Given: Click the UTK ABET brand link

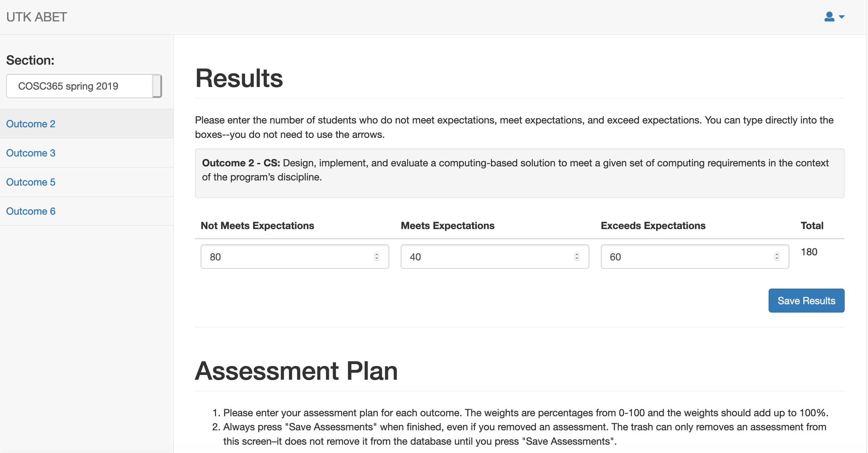Looking at the screenshot, I should 36,17.
